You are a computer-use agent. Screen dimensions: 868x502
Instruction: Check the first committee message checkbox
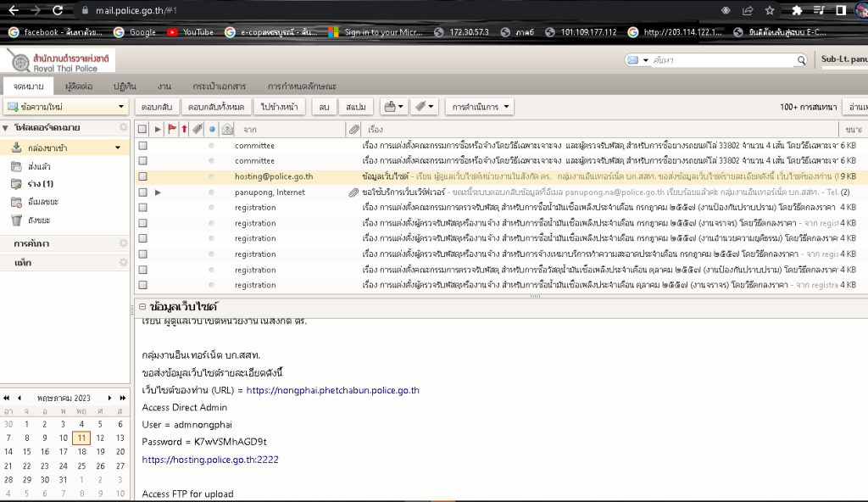click(142, 145)
